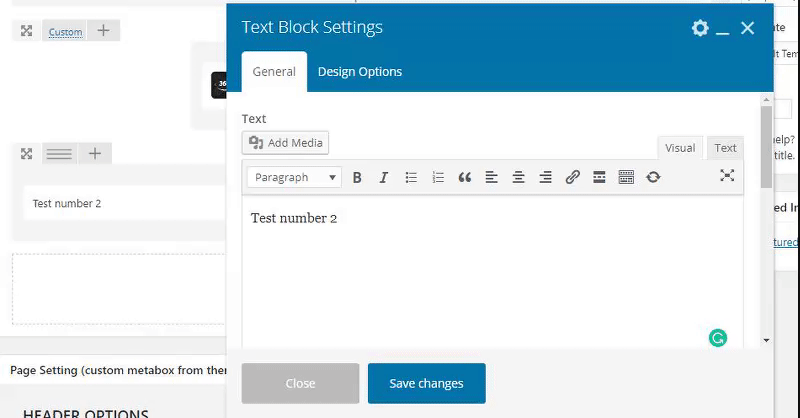Switch editor to Text mode tab
800x418 pixels.
[725, 148]
